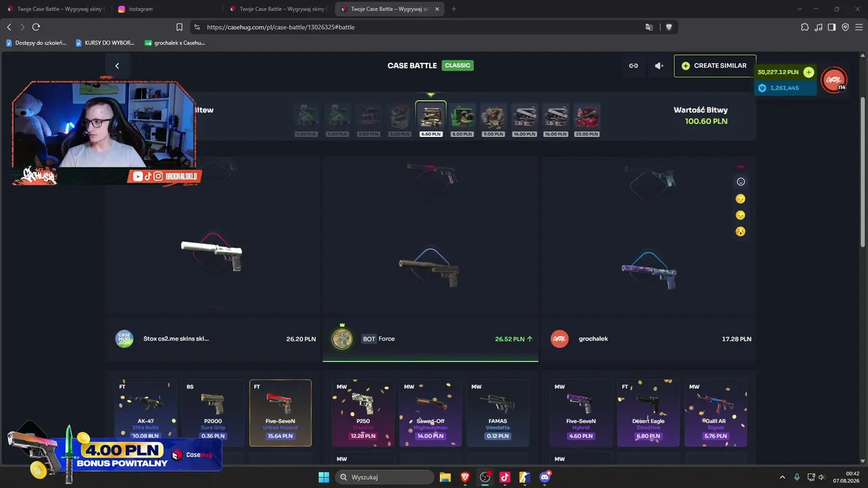The height and width of the screenshot is (488, 868).
Task: Select the 6.60 PLN gold case
Action: [x=431, y=119]
